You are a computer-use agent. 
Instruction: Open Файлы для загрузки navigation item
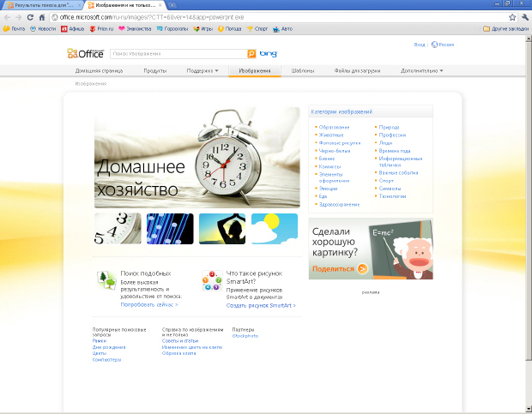tap(357, 71)
